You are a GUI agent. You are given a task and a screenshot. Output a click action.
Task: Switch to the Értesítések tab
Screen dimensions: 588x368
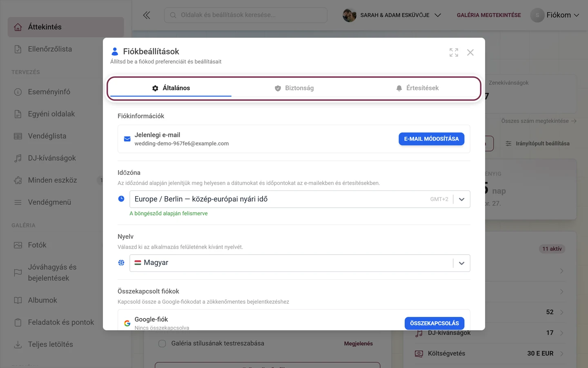(x=417, y=88)
